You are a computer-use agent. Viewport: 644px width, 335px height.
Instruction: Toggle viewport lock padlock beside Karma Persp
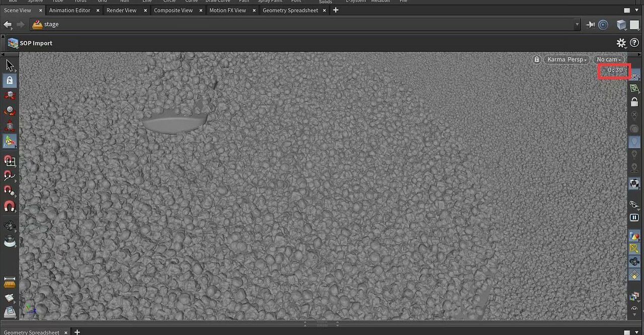(537, 59)
